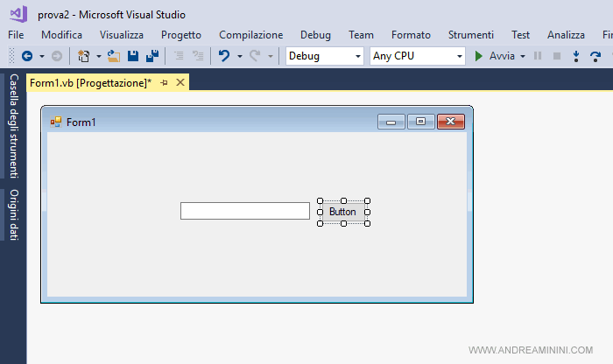
Task: Toggle pin on Form1.vb tab
Action: (164, 82)
